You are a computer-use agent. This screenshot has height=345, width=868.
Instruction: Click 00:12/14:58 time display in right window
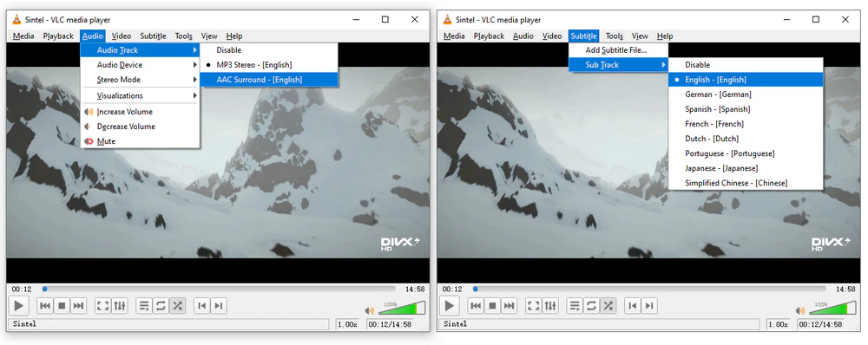click(821, 324)
